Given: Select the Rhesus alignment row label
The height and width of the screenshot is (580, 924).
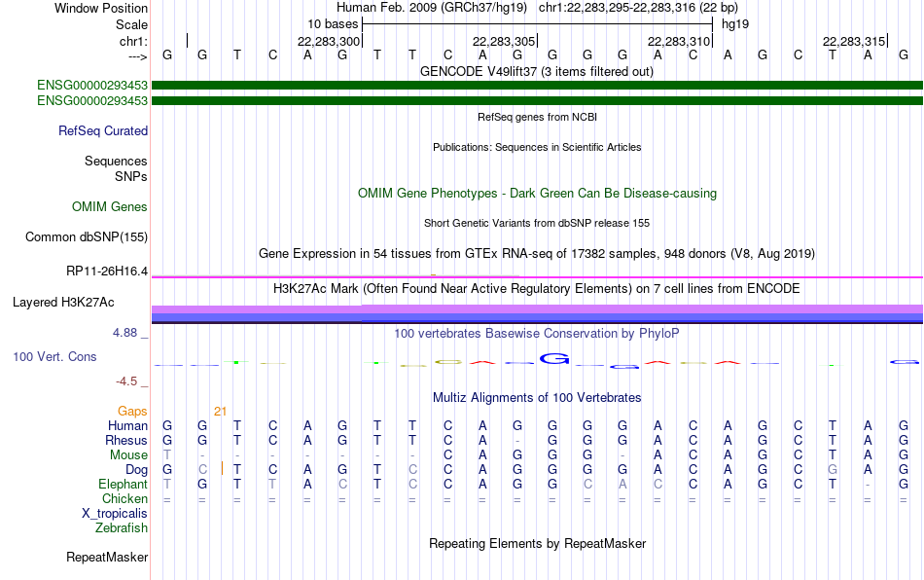Looking at the screenshot, I should [x=126, y=440].
